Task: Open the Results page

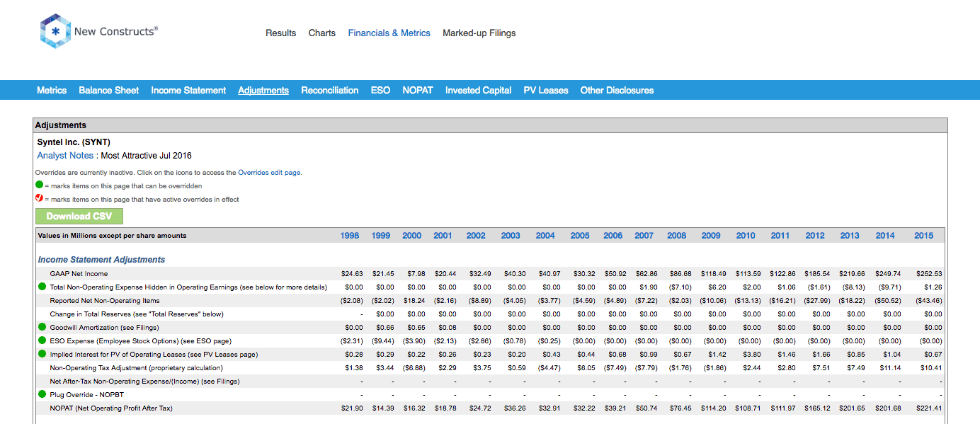Action: click(x=281, y=33)
